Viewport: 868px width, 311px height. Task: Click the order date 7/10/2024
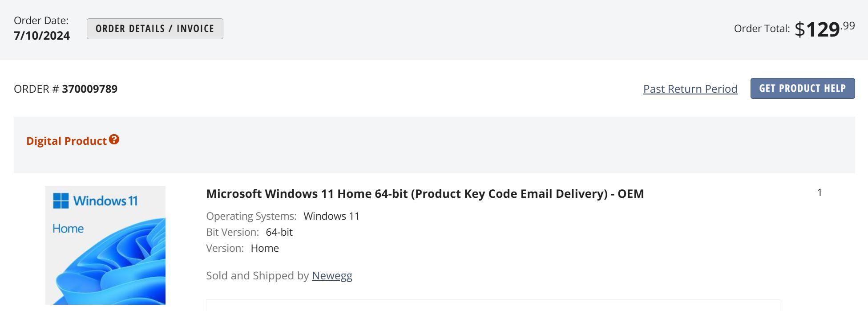[x=42, y=36]
